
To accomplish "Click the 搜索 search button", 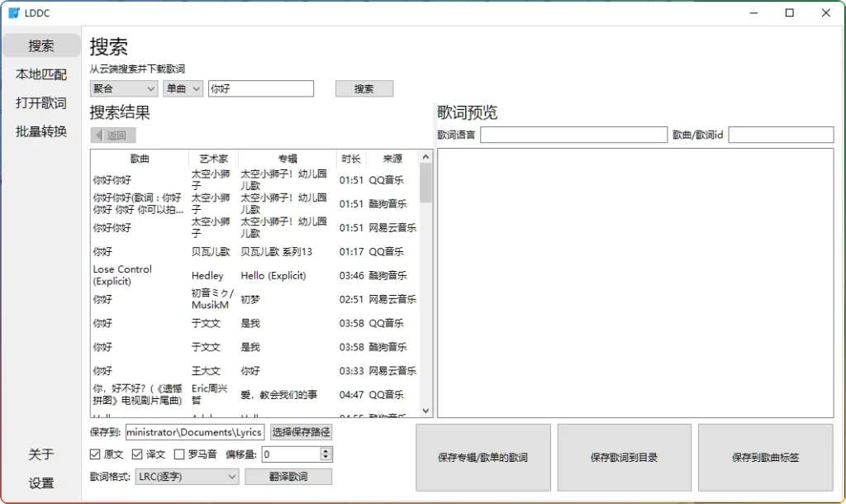I will coord(364,88).
